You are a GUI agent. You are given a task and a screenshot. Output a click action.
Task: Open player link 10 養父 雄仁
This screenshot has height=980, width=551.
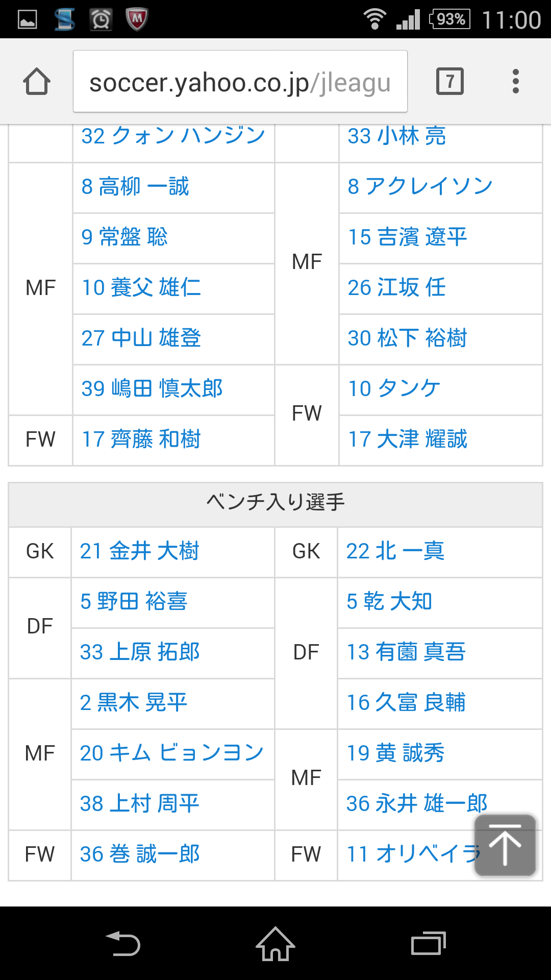point(141,287)
